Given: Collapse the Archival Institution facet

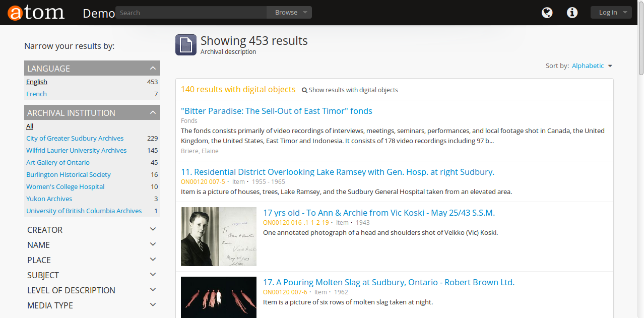Looking at the screenshot, I should 153,113.
